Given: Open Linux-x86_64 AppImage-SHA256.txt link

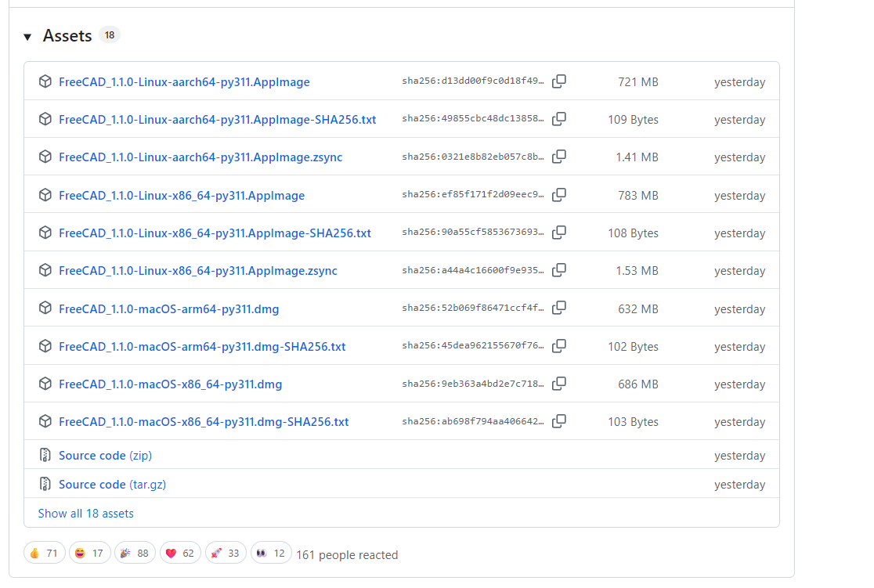Looking at the screenshot, I should coord(215,233).
